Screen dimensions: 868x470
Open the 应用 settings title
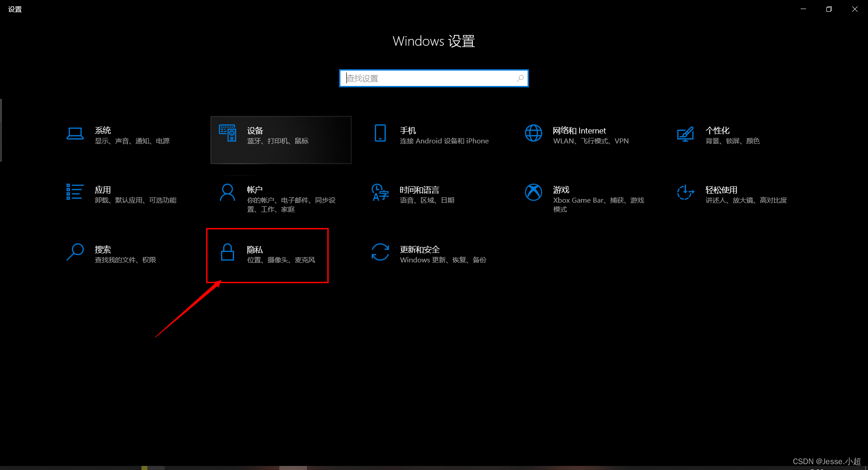pyautogui.click(x=103, y=190)
